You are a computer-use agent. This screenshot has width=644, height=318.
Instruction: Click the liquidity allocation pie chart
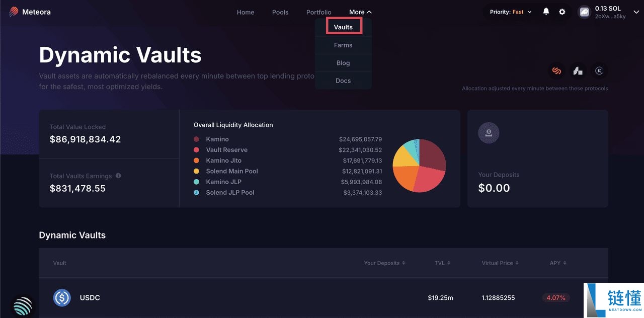point(419,166)
